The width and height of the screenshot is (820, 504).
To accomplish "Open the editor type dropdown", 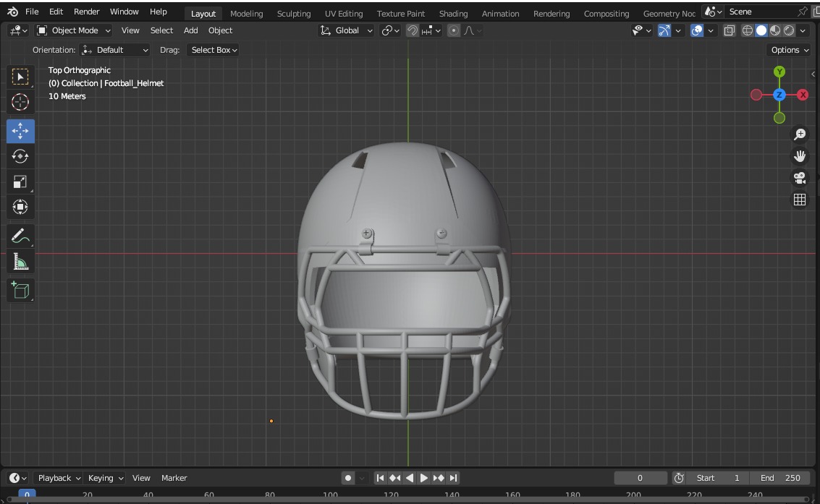I will coord(18,31).
